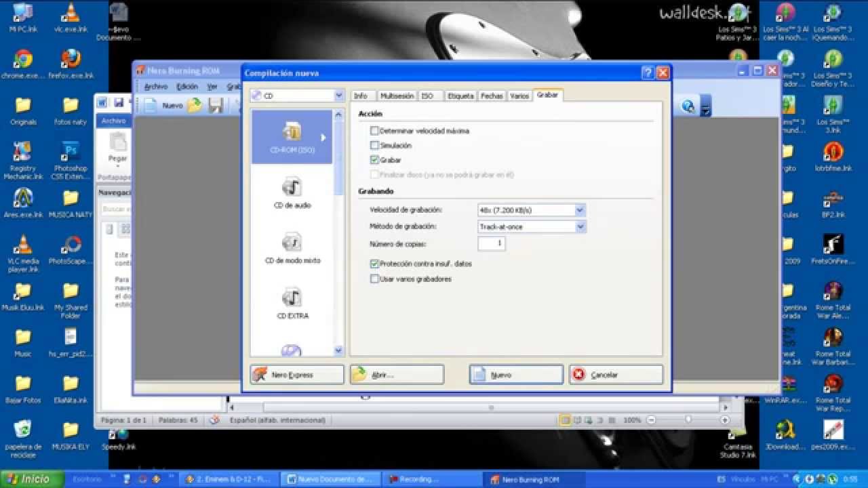The width and height of the screenshot is (868, 488).
Task: Switch to the Etiqueta tab
Action: pos(460,96)
